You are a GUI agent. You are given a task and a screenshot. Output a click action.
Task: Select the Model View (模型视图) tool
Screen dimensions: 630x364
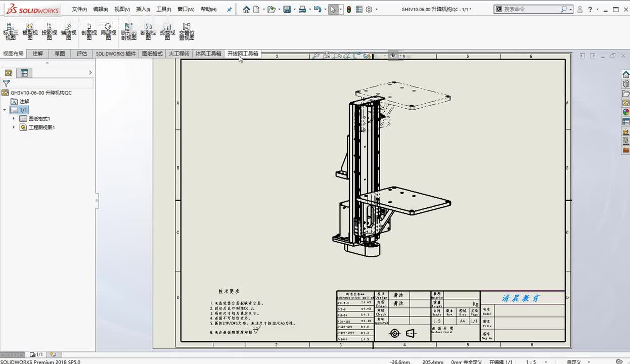coord(30,31)
